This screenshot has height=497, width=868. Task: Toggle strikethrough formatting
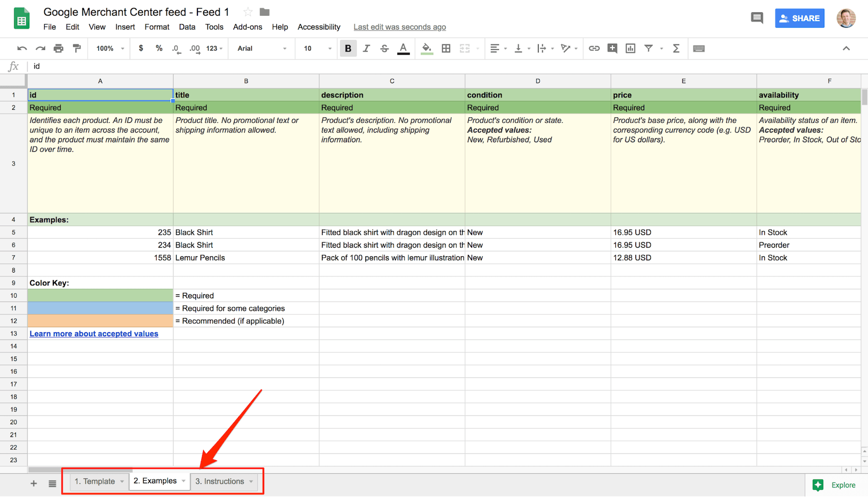pos(385,49)
